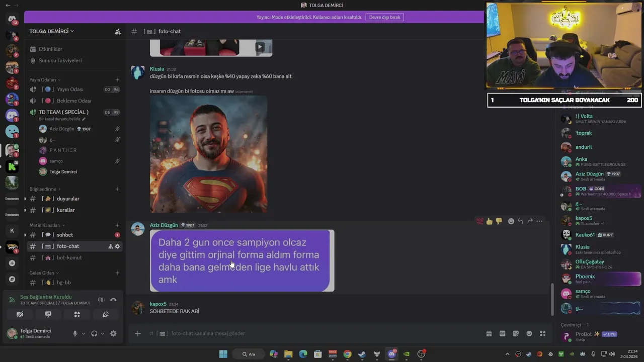Viewport: 644px width, 362px height.
Task: Toggle noise suppression waveform icon
Action: pos(101,300)
